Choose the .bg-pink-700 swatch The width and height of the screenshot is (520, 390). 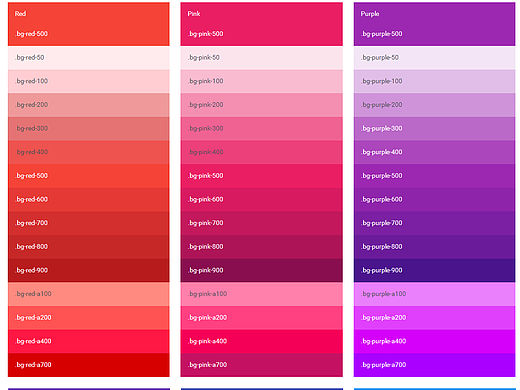tap(261, 223)
